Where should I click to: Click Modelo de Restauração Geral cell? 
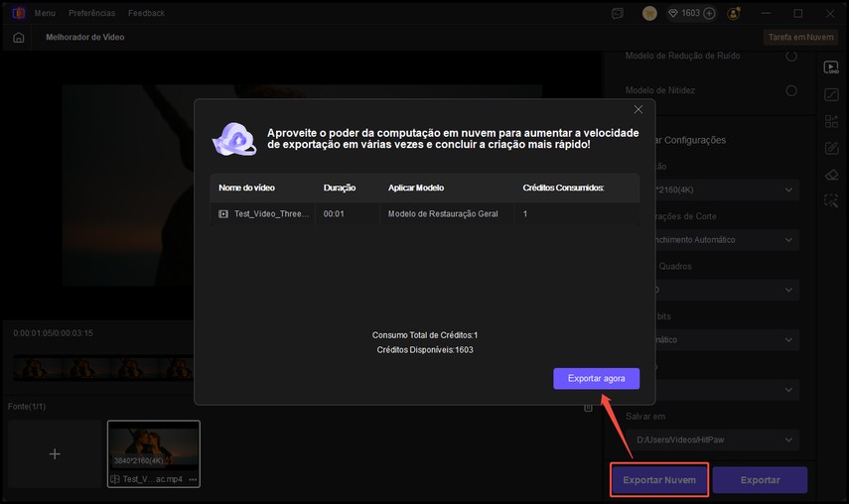click(443, 214)
